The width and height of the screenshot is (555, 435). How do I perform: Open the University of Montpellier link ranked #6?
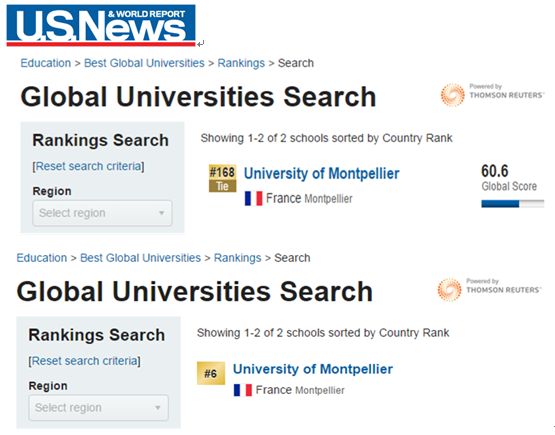(x=313, y=369)
